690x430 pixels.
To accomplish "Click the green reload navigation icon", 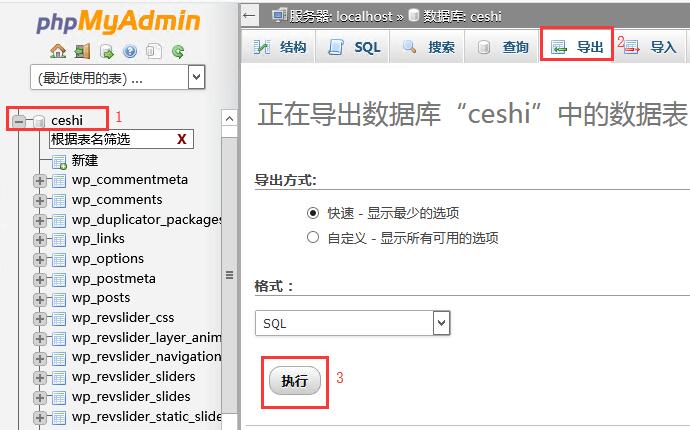I will point(177,51).
